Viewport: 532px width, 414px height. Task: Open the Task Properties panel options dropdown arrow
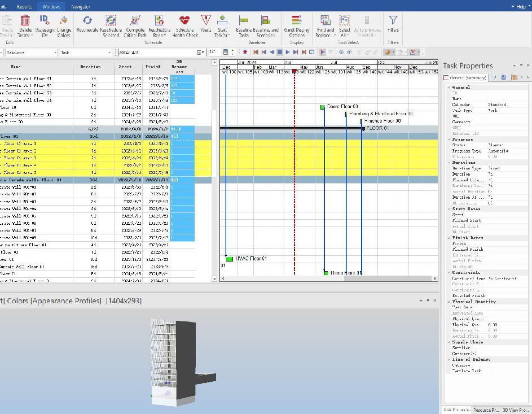(x=515, y=66)
